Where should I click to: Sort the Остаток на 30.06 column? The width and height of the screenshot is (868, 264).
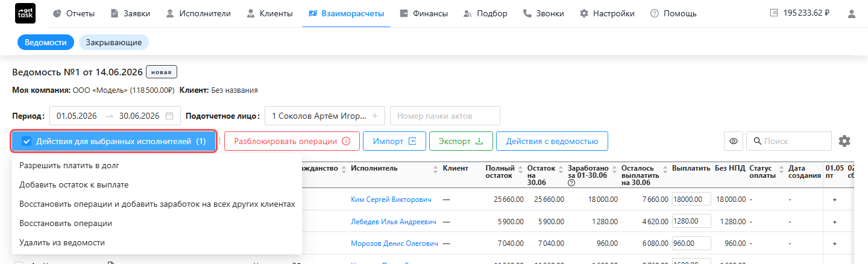click(x=562, y=169)
